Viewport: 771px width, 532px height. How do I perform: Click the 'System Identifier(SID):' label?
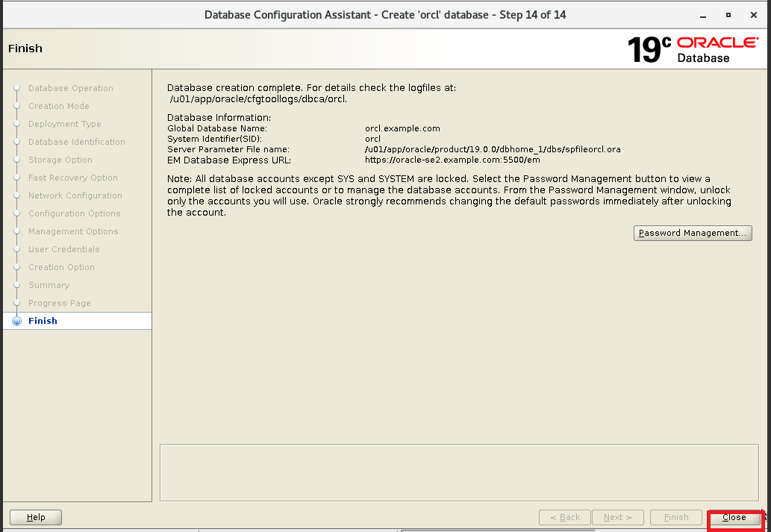(x=214, y=139)
